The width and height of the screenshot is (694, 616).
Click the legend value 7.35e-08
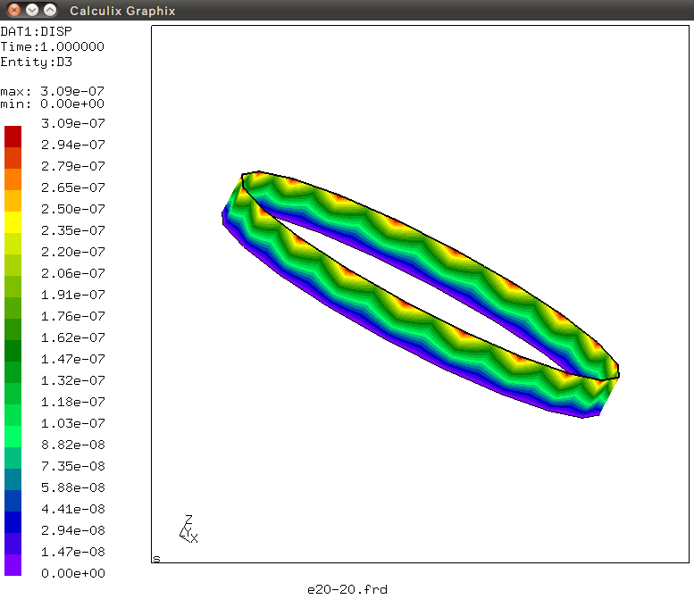coord(73,466)
